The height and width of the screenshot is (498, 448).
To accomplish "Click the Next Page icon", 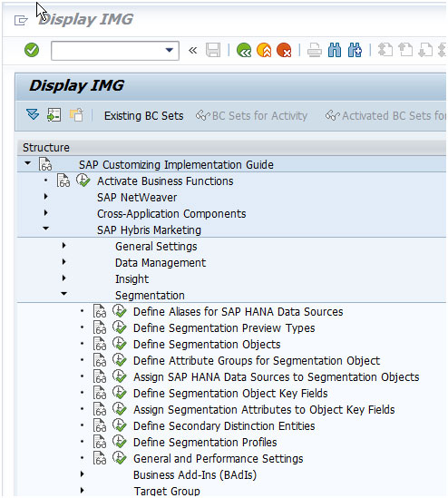I will (x=425, y=50).
